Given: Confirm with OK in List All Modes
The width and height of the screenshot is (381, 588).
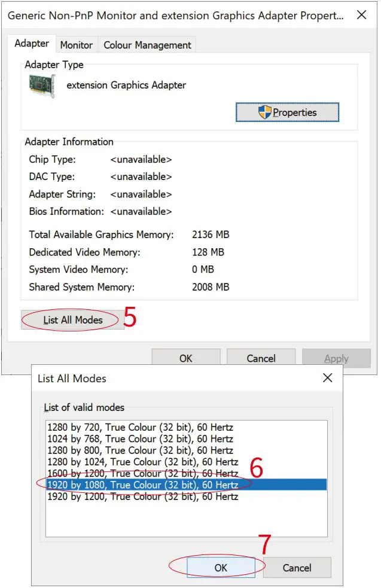Looking at the screenshot, I should (221, 568).
